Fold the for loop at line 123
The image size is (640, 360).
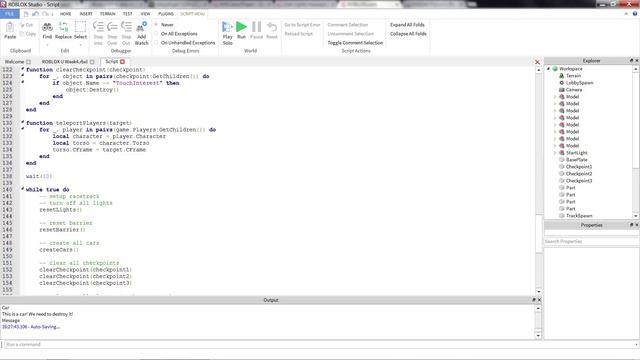point(22,76)
